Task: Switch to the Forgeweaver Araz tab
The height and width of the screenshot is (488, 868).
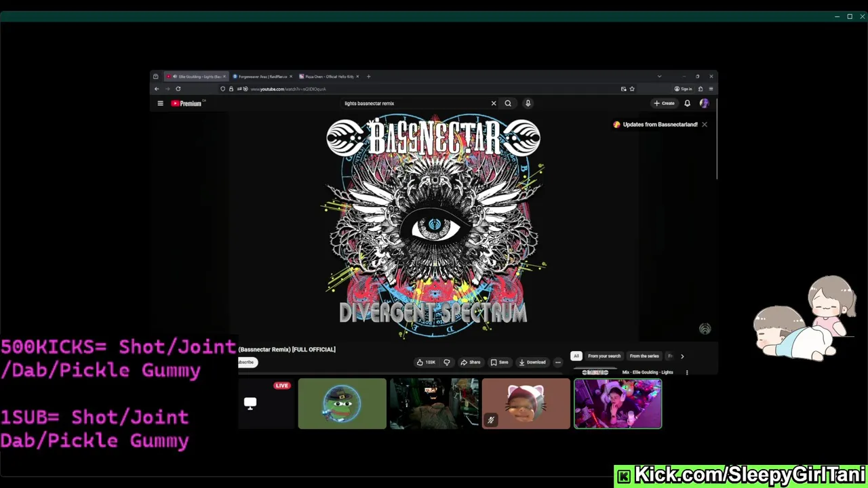Action: 262,77
